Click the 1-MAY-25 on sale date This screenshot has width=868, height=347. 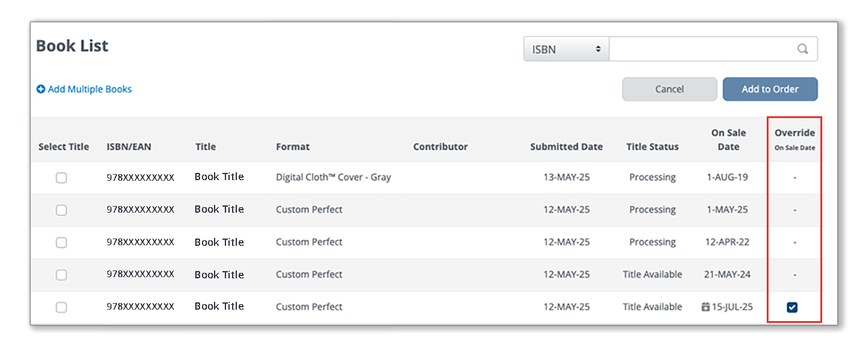pos(728,210)
